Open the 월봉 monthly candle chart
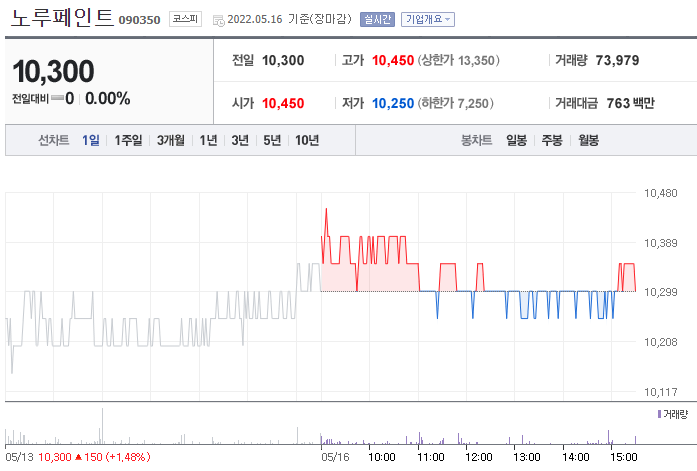This screenshot has width=697, height=471. (589, 140)
